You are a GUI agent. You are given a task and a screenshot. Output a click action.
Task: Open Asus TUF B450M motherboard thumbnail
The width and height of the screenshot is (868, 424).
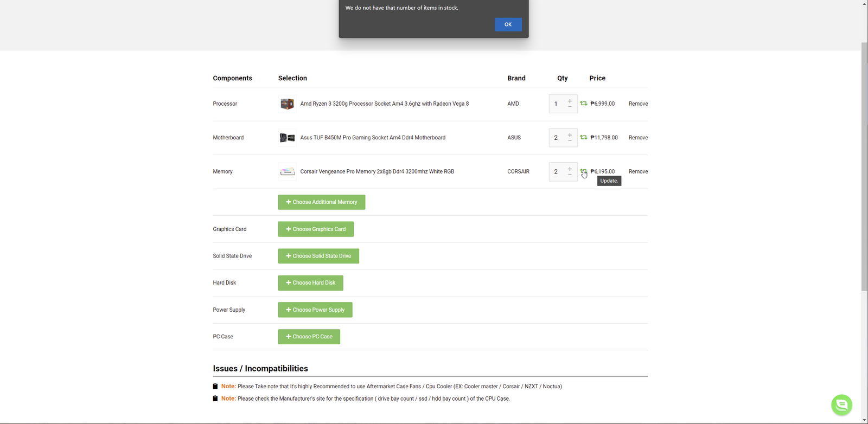(287, 138)
